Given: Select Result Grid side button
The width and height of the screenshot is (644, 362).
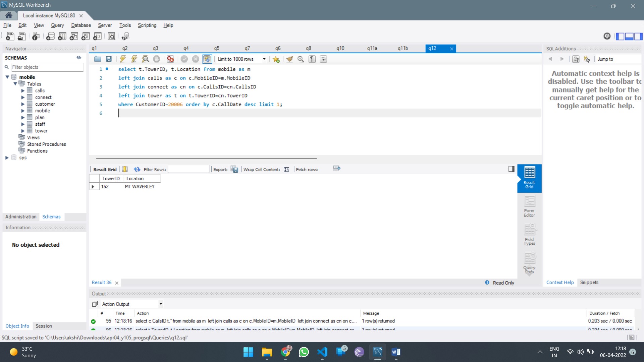Looking at the screenshot, I should point(529,178).
